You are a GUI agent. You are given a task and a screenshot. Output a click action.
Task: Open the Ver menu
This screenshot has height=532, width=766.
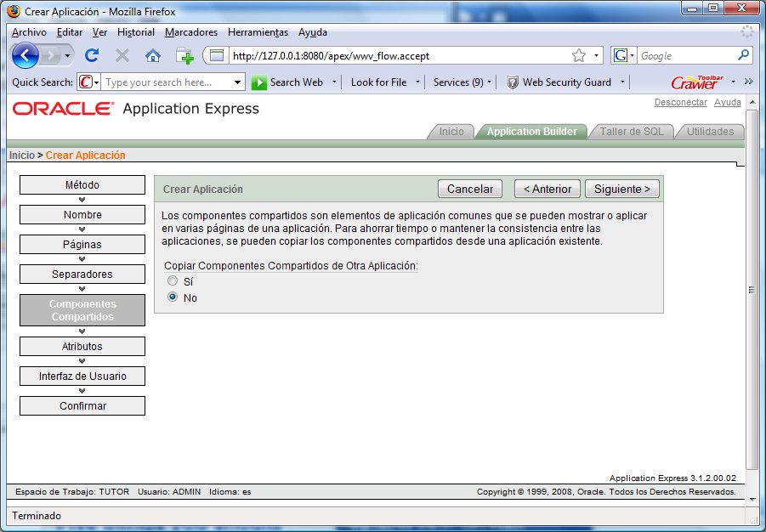pos(99,32)
